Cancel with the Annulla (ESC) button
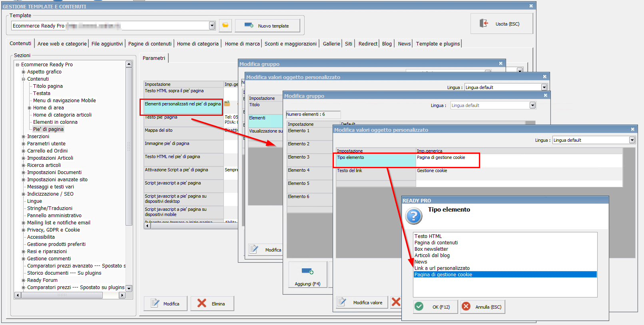 point(483,307)
